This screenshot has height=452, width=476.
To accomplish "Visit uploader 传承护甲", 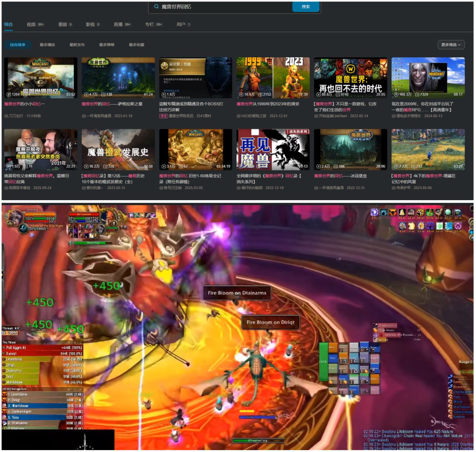I will click(x=403, y=188).
